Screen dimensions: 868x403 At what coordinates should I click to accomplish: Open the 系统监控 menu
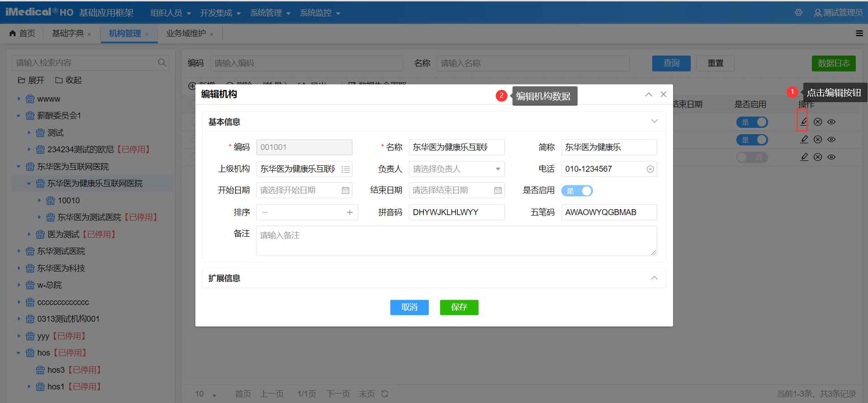pos(320,13)
